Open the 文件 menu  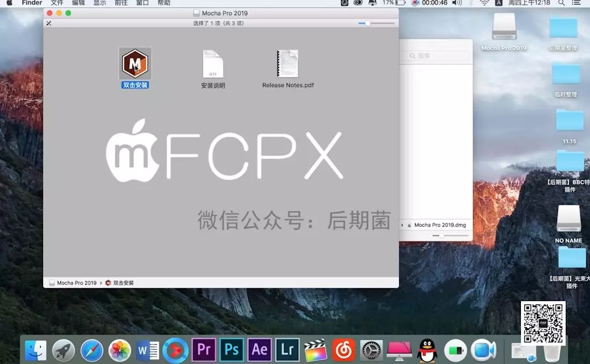coord(57,3)
